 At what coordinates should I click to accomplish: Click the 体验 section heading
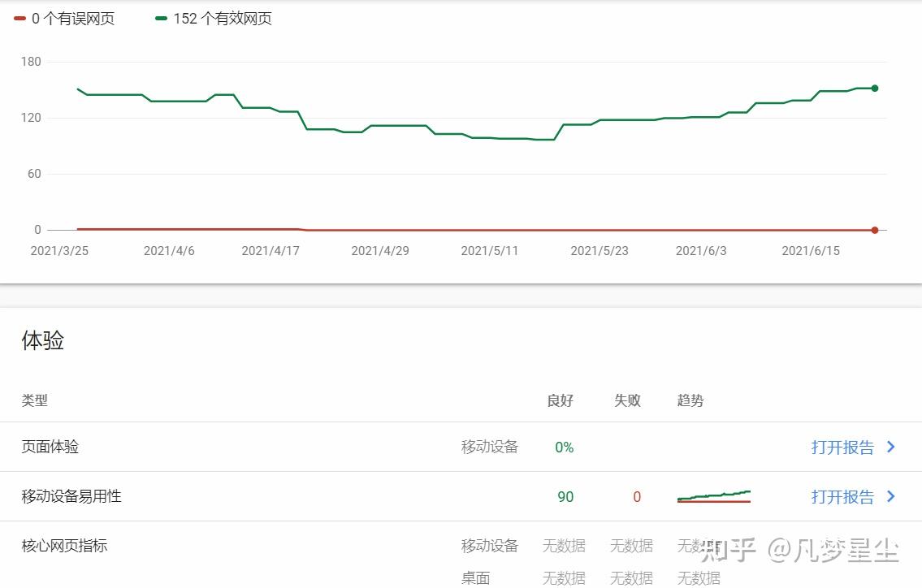42,340
